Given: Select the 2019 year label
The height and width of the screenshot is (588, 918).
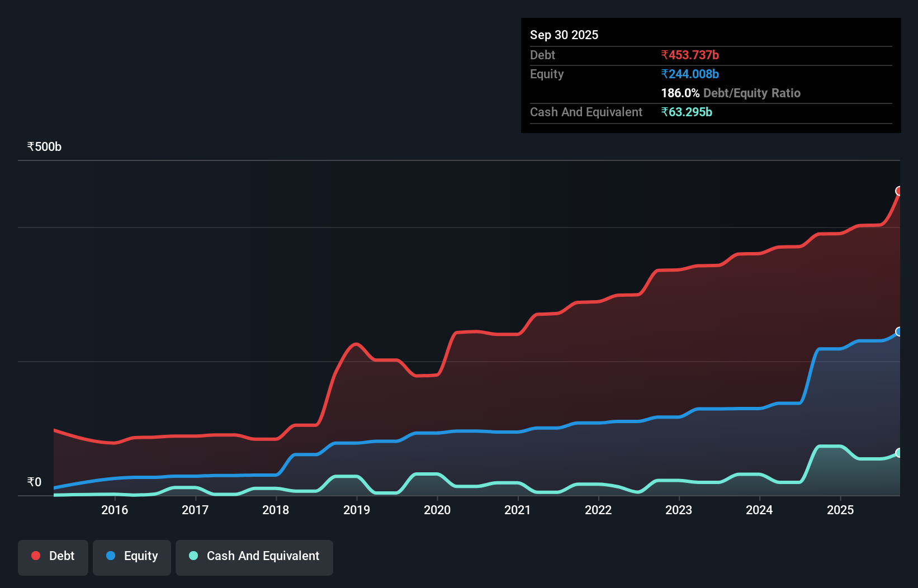Looking at the screenshot, I should click(358, 510).
